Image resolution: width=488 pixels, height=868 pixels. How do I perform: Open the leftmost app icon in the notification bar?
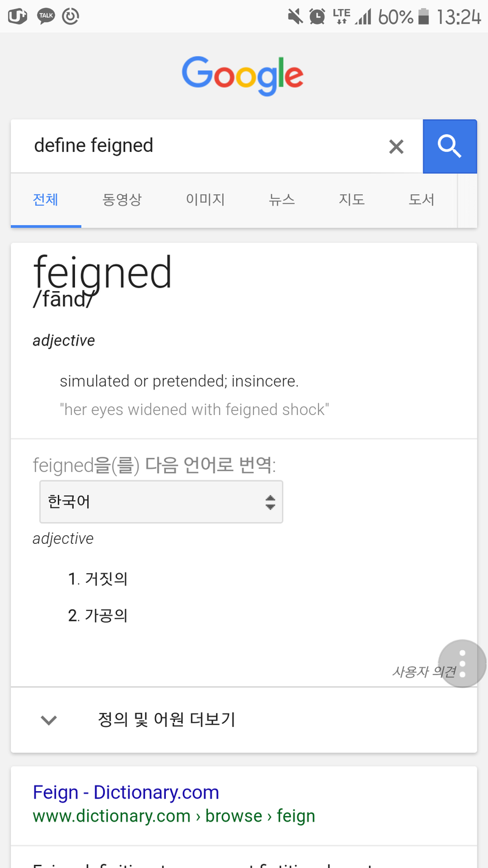pyautogui.click(x=17, y=16)
